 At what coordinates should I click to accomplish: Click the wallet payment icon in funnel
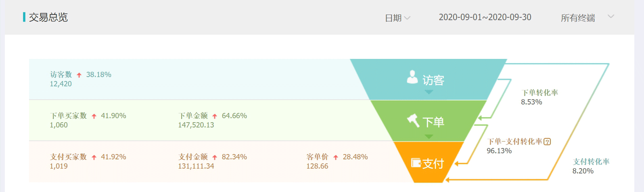[x=416, y=163]
